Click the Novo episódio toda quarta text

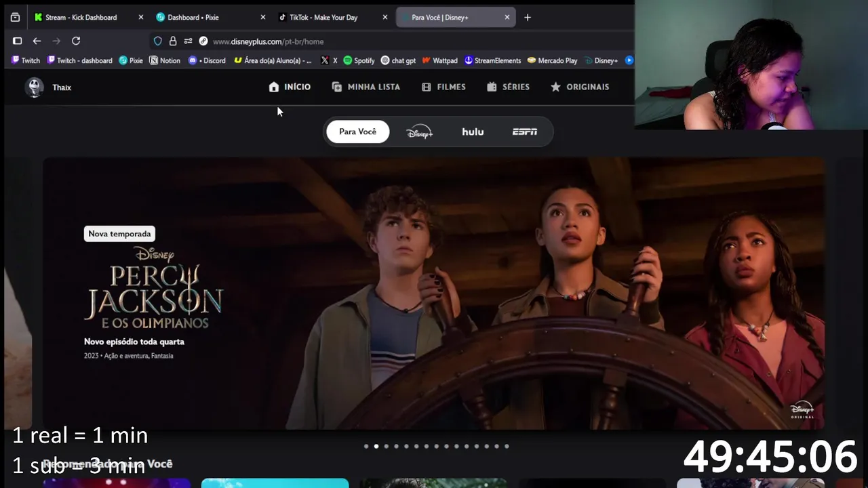click(x=134, y=342)
